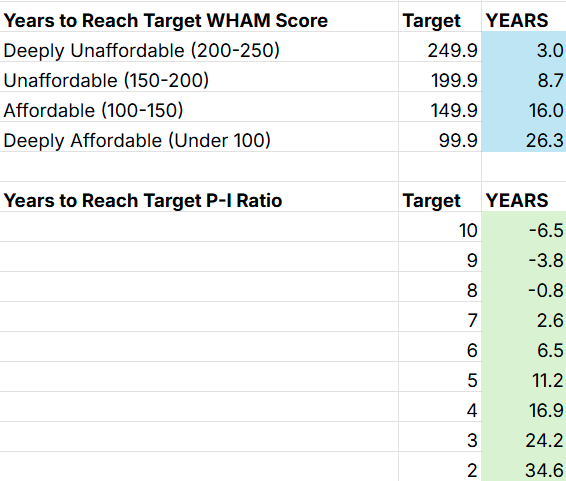Select the 'Unaffordable (150-200)' cell
Screen dimensions: 566x481
199,76
